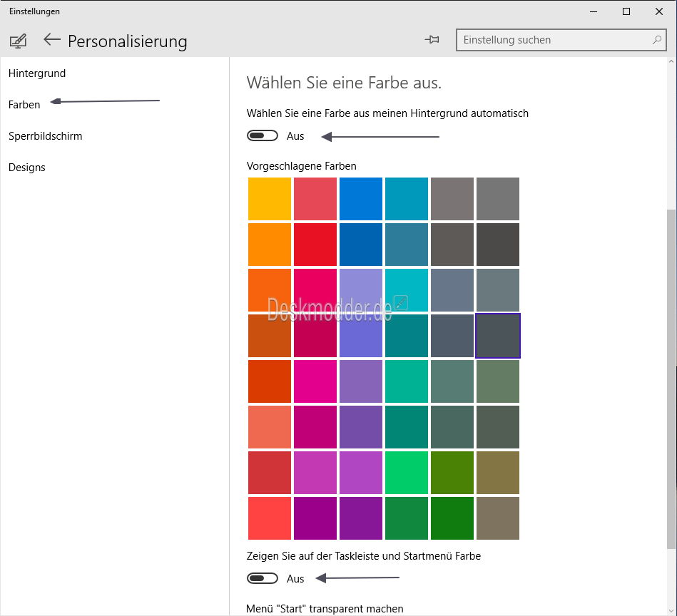Select Farben in the sidebar
Screen dimensions: 677x616
point(24,105)
